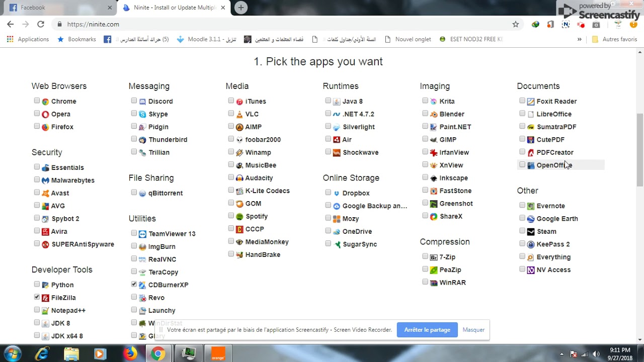The width and height of the screenshot is (644, 362).
Task: Tick the Notepad++ checkbox
Action: (37, 310)
